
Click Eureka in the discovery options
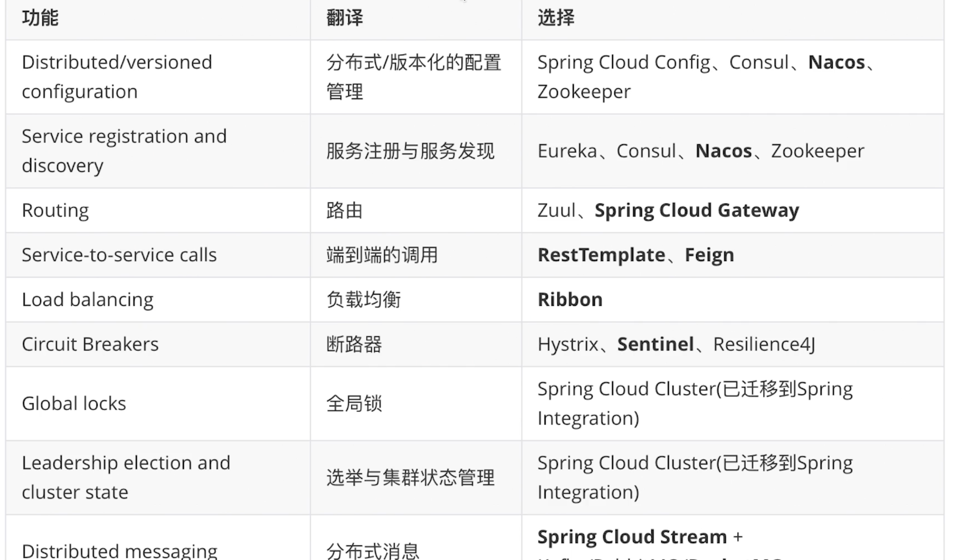coord(567,151)
